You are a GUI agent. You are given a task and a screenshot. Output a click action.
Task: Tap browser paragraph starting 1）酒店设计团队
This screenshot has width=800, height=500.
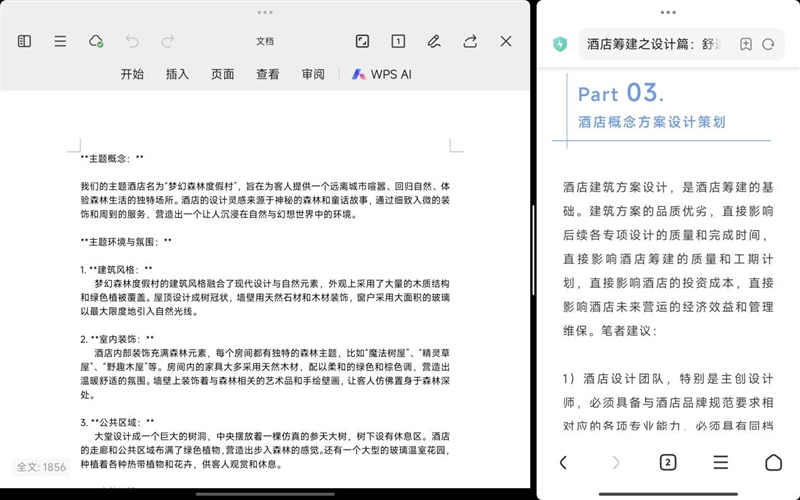coord(668,403)
